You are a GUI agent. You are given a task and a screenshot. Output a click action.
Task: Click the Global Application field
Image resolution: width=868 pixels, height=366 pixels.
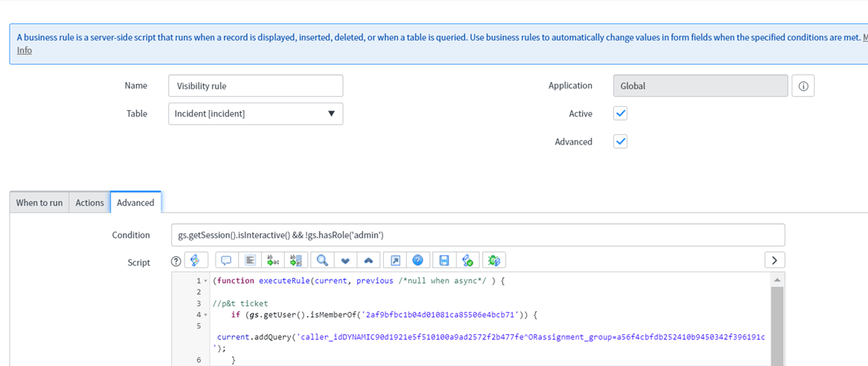pos(700,86)
